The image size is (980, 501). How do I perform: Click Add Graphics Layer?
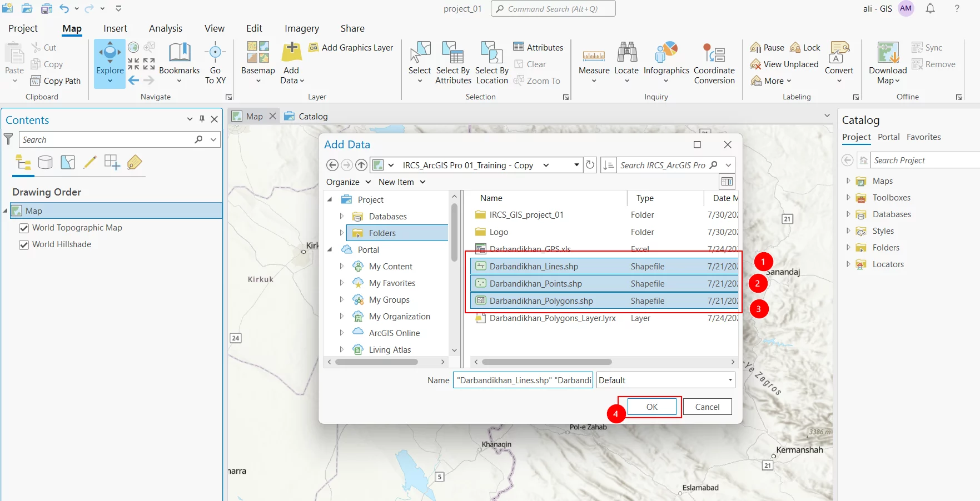coord(351,48)
